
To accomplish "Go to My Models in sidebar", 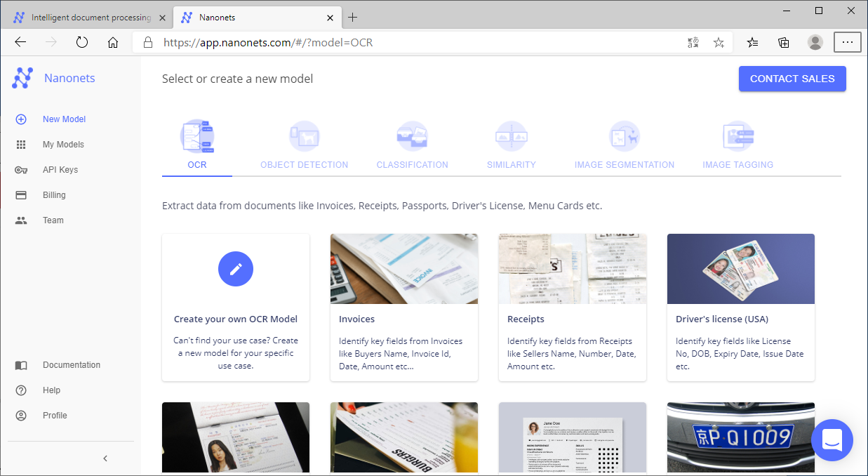I will click(63, 145).
